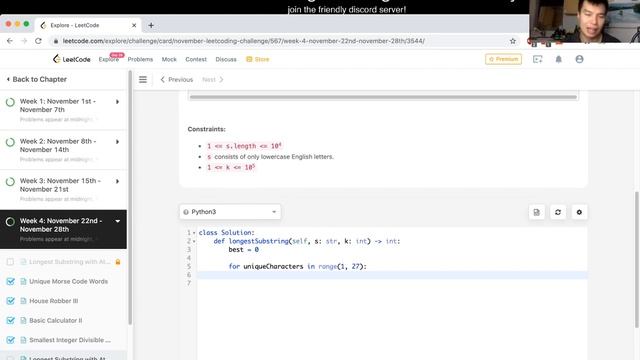Screen dimensions: 640x360
Task: Click the '1 <= s.length <= 10' constraint
Action: [x=244, y=146]
